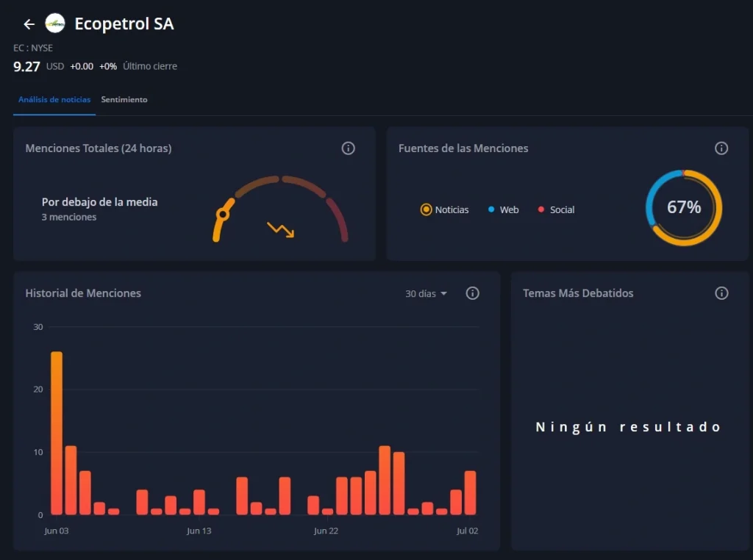Click the 'Jun 22' axis label
This screenshot has height=560, width=753.
pyautogui.click(x=326, y=531)
